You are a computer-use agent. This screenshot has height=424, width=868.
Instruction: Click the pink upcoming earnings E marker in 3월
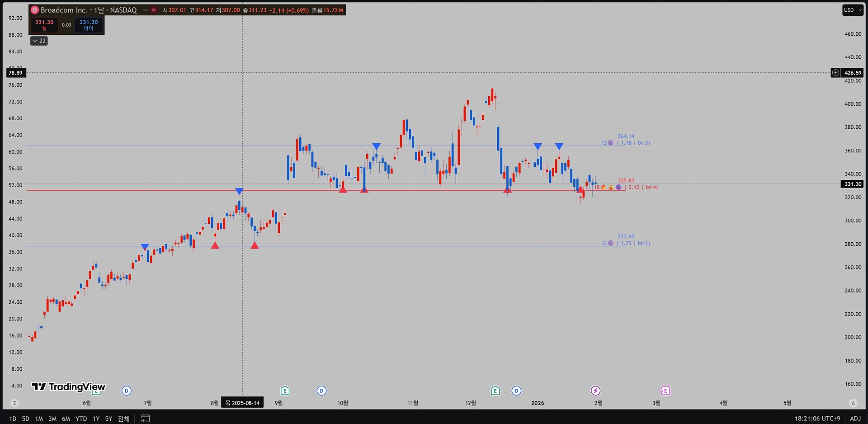pos(665,391)
